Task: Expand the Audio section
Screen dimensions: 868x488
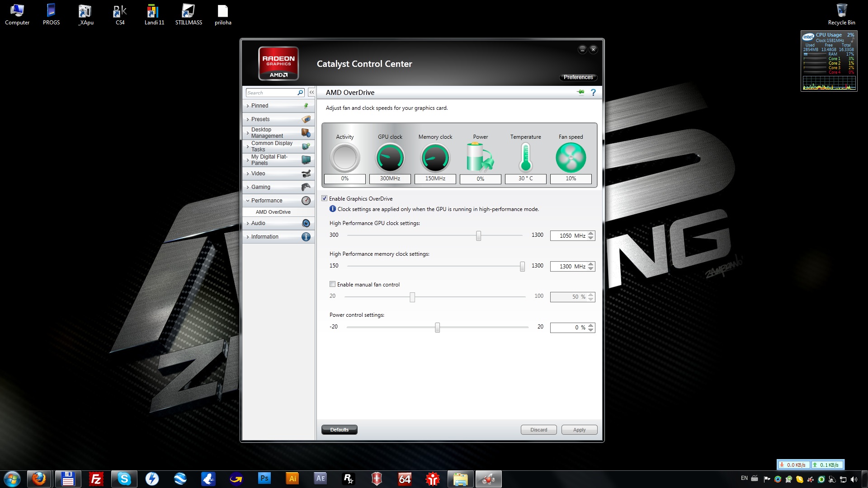Action: 278,223
